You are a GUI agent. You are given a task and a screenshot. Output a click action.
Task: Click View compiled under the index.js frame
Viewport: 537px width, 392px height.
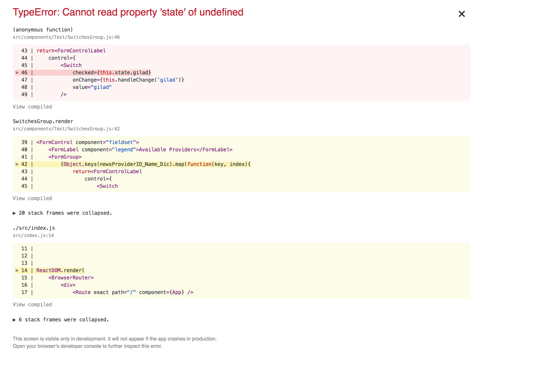point(32,304)
